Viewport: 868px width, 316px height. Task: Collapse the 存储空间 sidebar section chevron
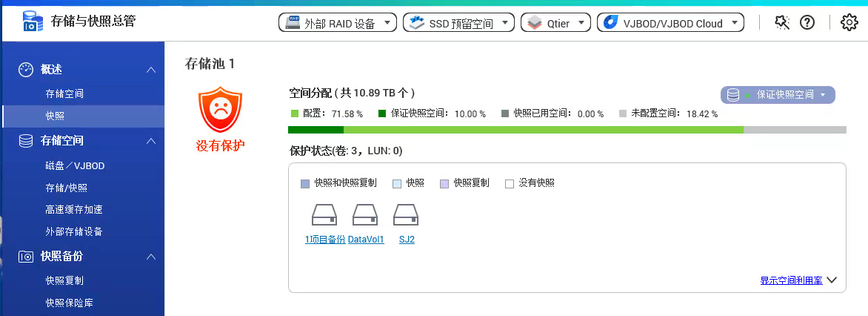150,141
